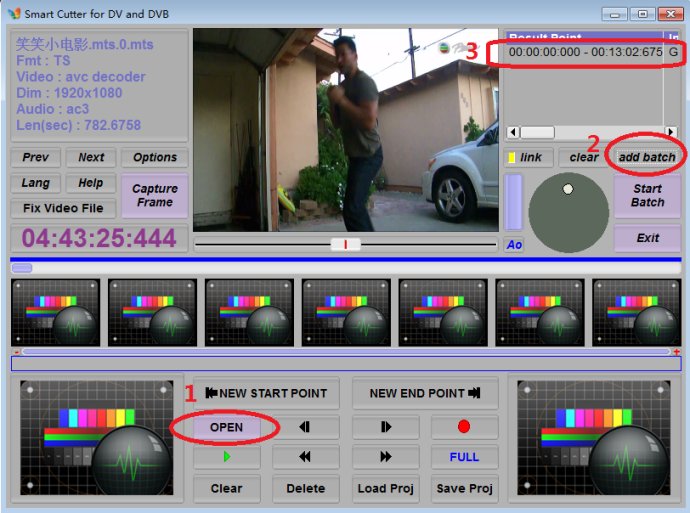Image resolution: width=690 pixels, height=513 pixels.
Task: Click the vertical volume bar
Action: (513, 202)
